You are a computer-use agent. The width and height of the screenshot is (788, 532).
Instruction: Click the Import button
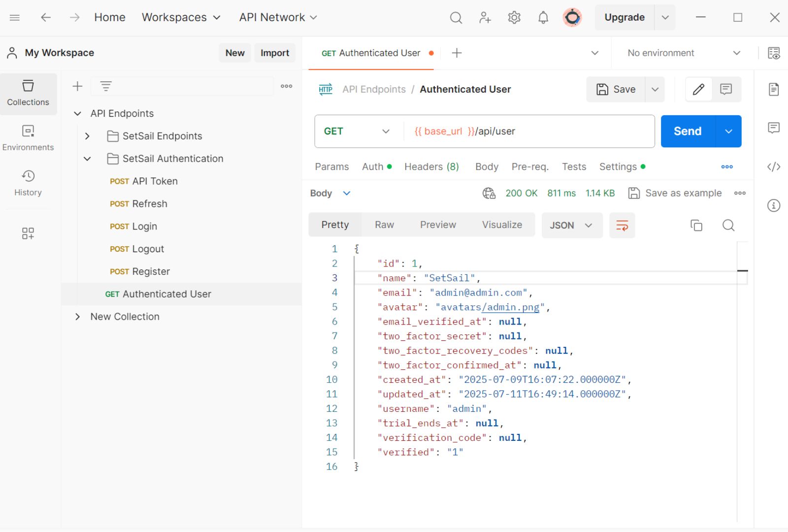coord(275,53)
